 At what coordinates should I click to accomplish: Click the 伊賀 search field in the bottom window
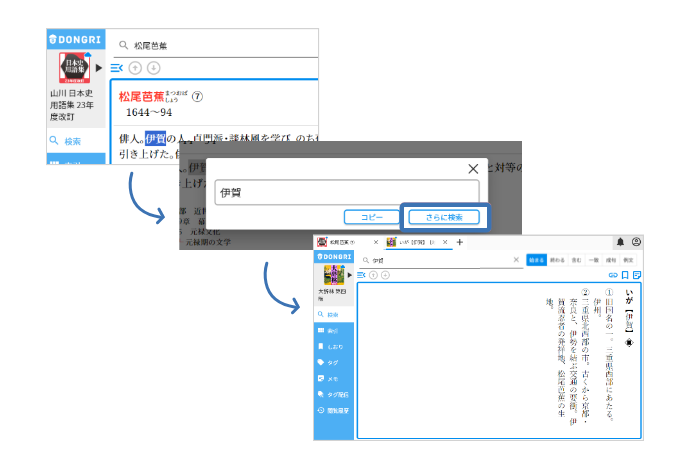(441, 260)
